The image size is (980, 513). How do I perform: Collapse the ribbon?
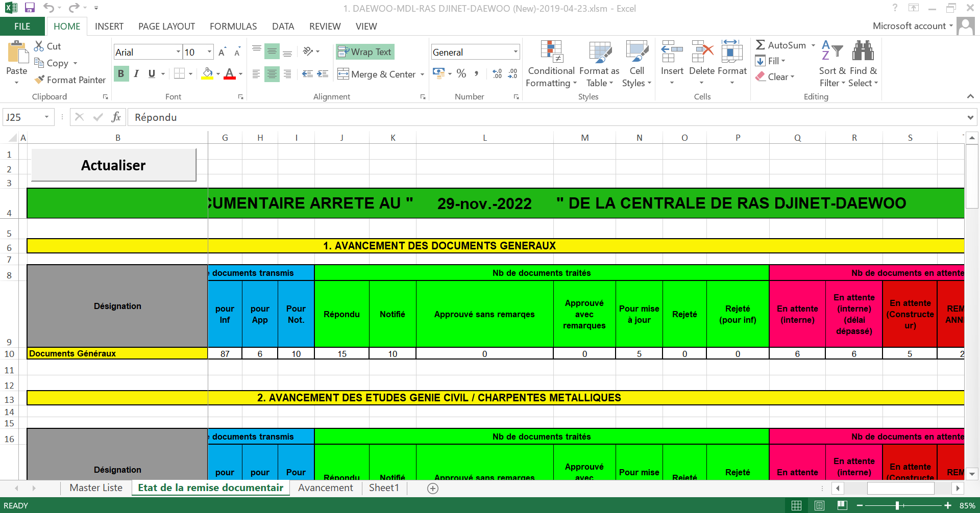(970, 96)
